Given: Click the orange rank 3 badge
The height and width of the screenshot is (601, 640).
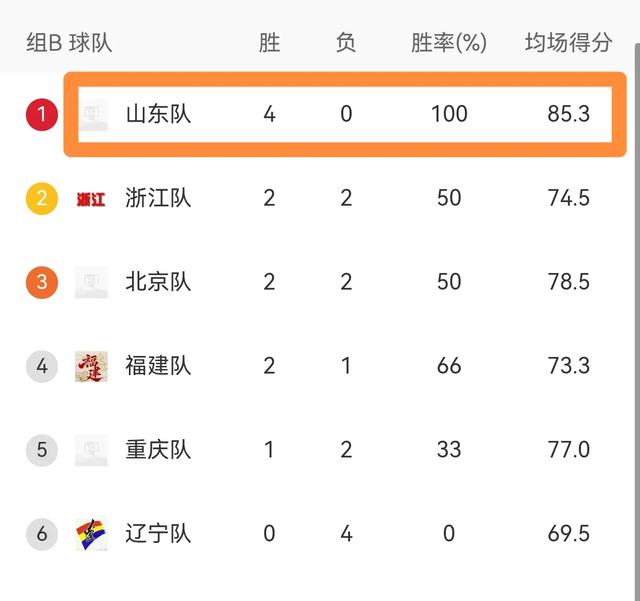Looking at the screenshot, I should coord(41,282).
